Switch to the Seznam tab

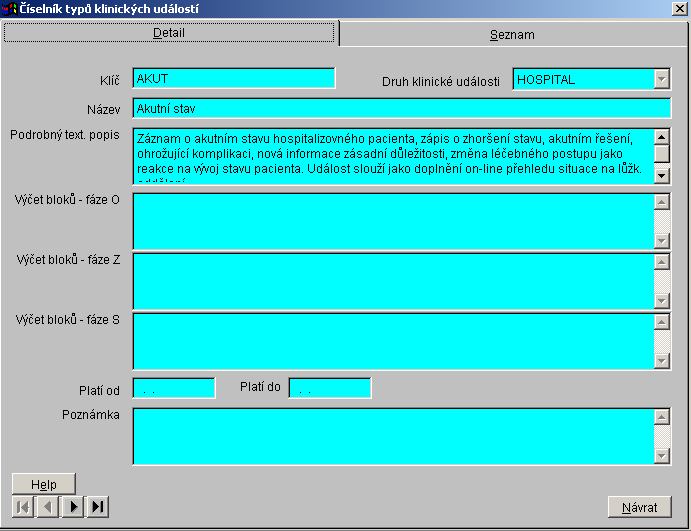[x=512, y=34]
